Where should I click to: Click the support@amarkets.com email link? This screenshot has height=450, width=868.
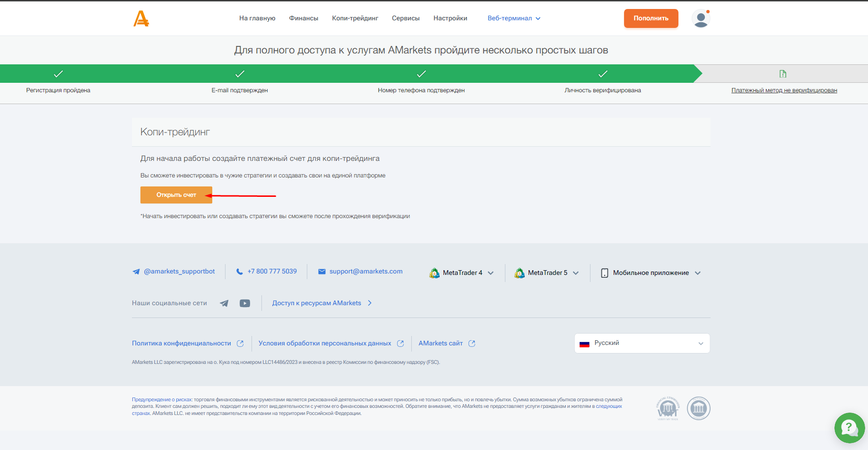(x=365, y=272)
